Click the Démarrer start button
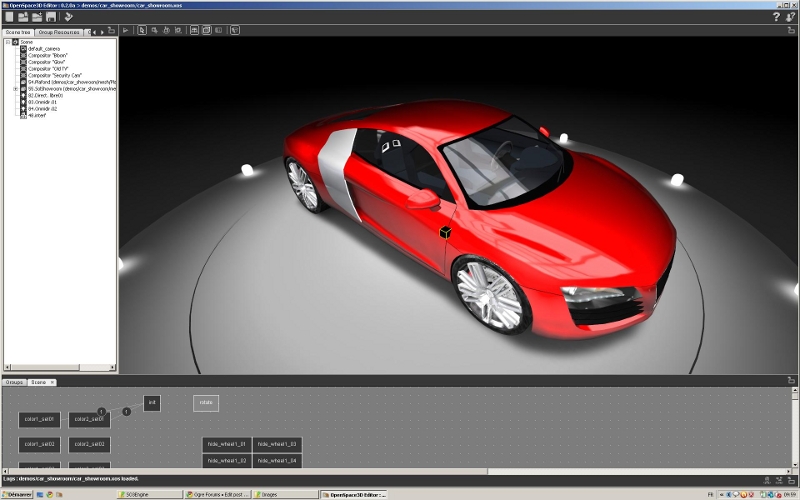The width and height of the screenshot is (800, 500). click(x=16, y=494)
